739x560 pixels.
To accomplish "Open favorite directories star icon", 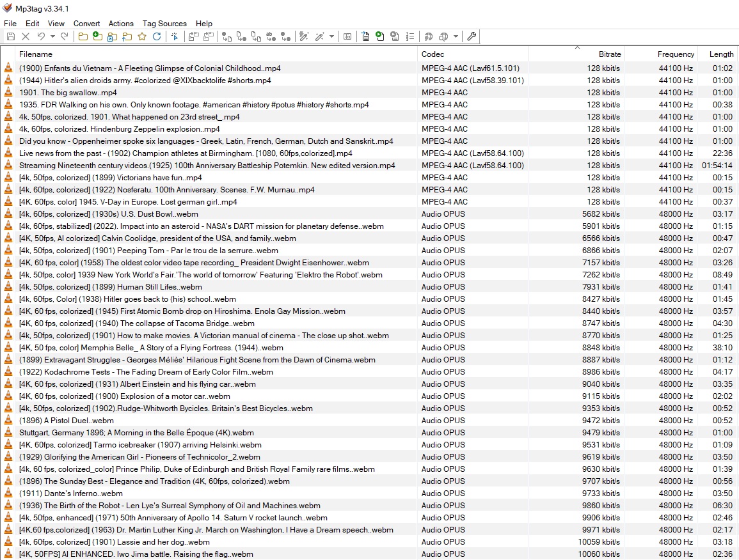I will 142,36.
